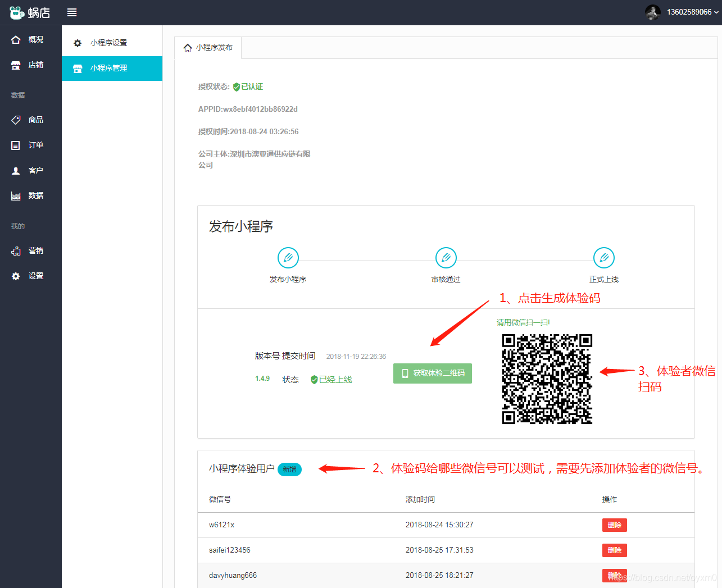Click the gear icon beside 设置
This screenshot has height=588, width=722.
[x=16, y=276]
